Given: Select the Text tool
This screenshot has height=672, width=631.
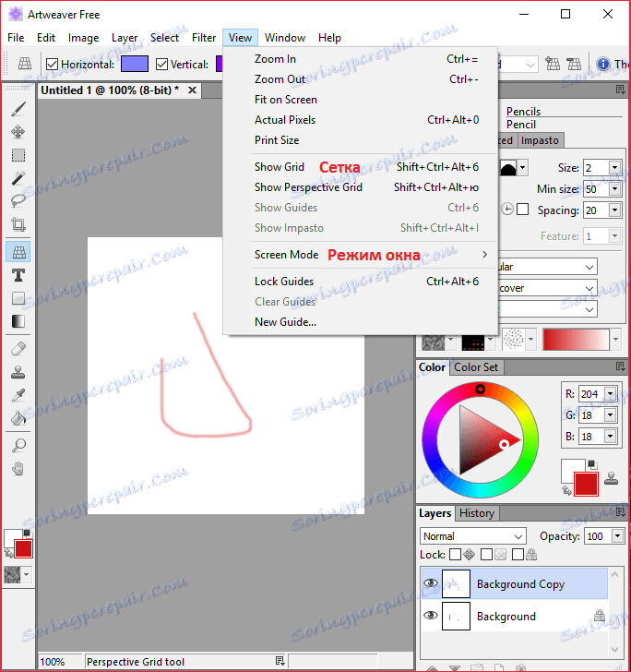Looking at the screenshot, I should tap(18, 275).
